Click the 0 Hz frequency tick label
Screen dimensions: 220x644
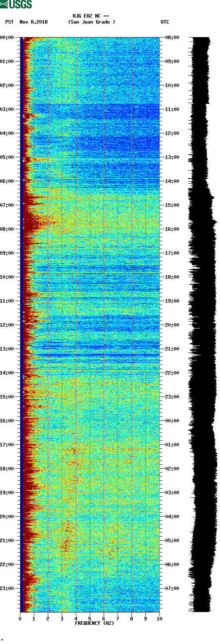click(x=20, y=619)
